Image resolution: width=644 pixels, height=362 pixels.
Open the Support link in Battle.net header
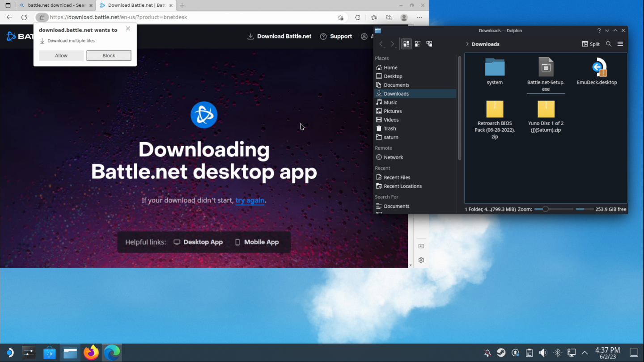336,36
